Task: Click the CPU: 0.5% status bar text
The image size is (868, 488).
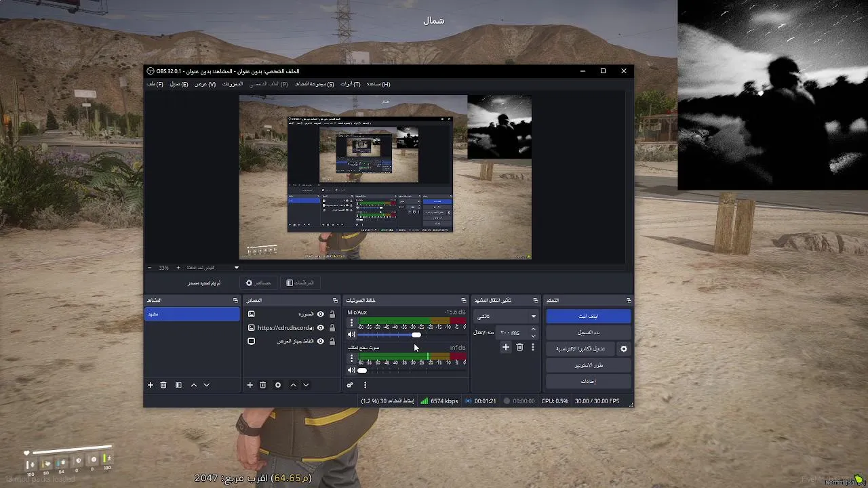Action: [555, 401]
